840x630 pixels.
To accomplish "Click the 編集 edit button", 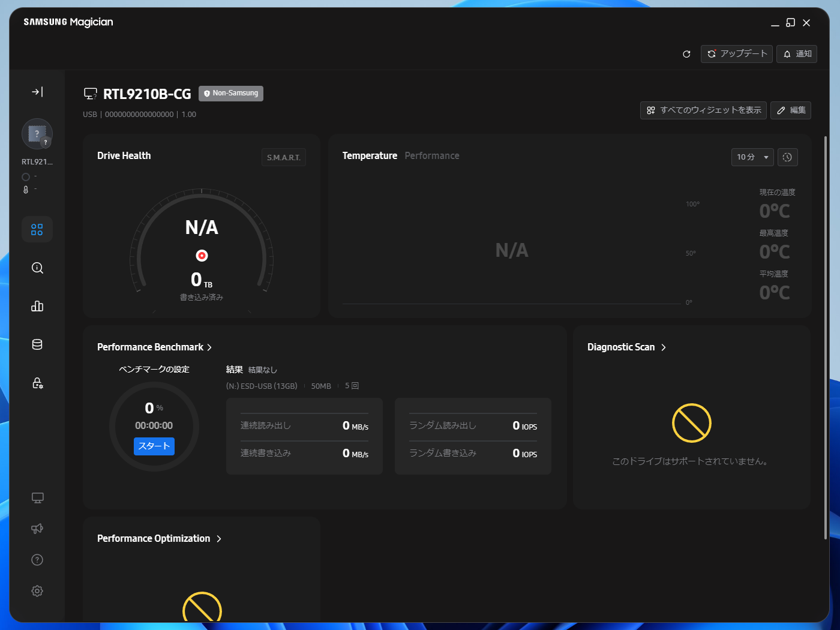I will (x=791, y=110).
